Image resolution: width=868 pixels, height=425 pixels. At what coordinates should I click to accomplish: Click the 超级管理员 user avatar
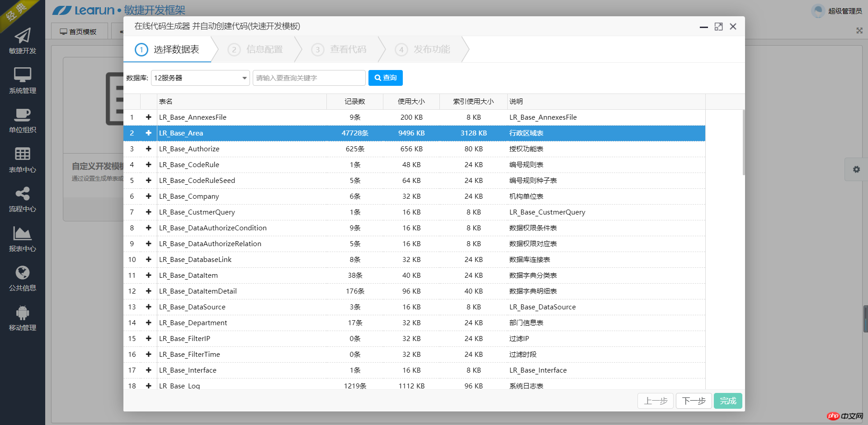click(x=818, y=11)
